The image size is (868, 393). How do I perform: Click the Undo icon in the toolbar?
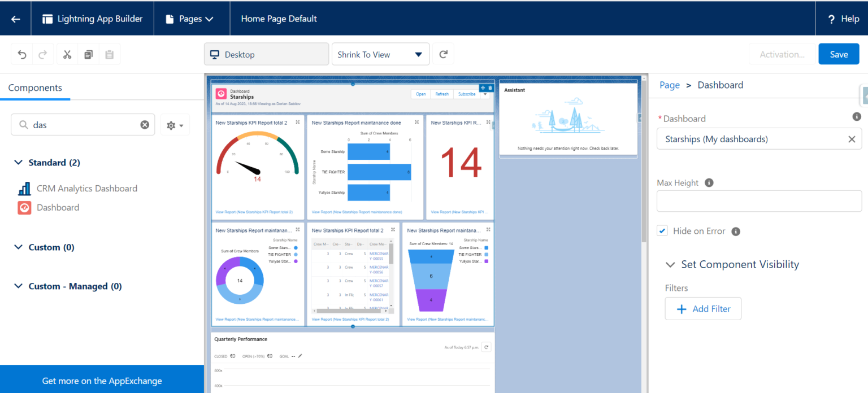click(21, 54)
